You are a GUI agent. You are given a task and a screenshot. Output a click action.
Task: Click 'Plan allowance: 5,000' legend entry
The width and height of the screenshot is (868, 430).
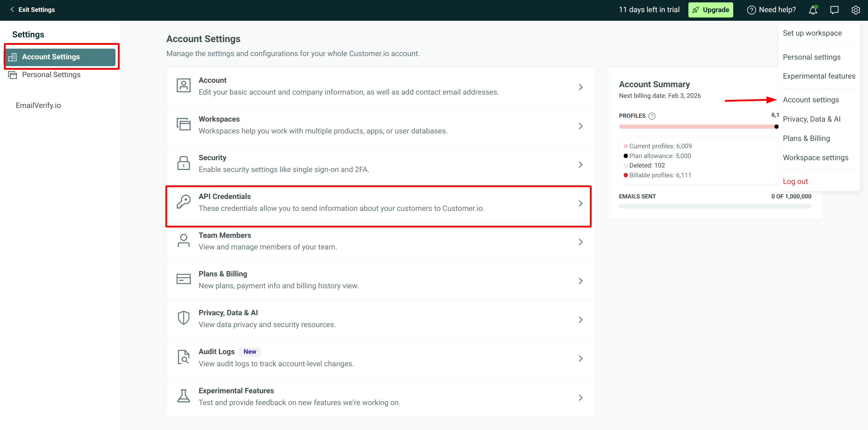click(x=658, y=156)
